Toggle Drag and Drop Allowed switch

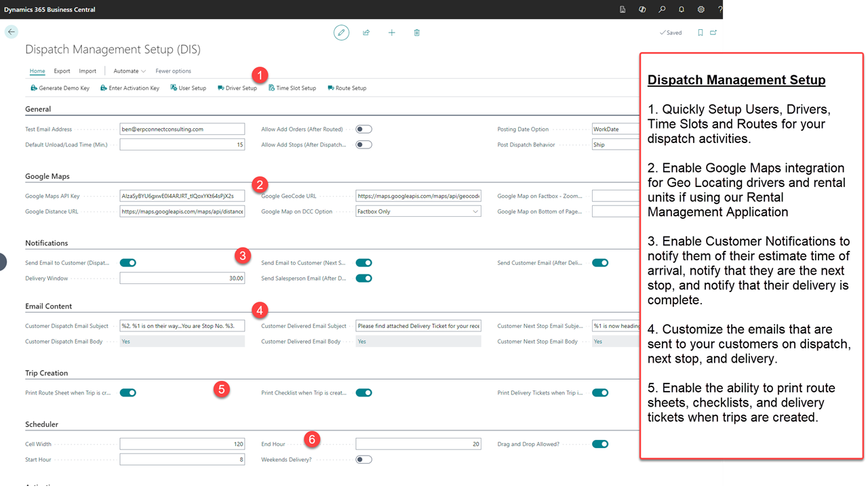click(x=600, y=444)
